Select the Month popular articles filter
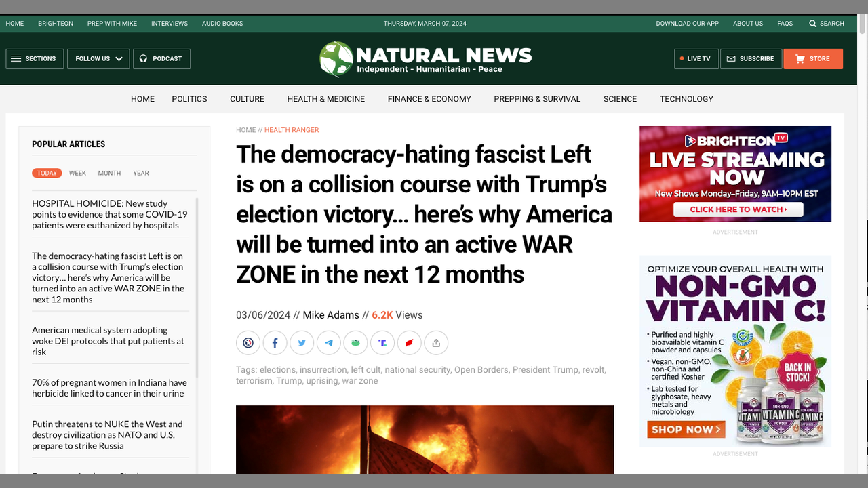 (109, 174)
